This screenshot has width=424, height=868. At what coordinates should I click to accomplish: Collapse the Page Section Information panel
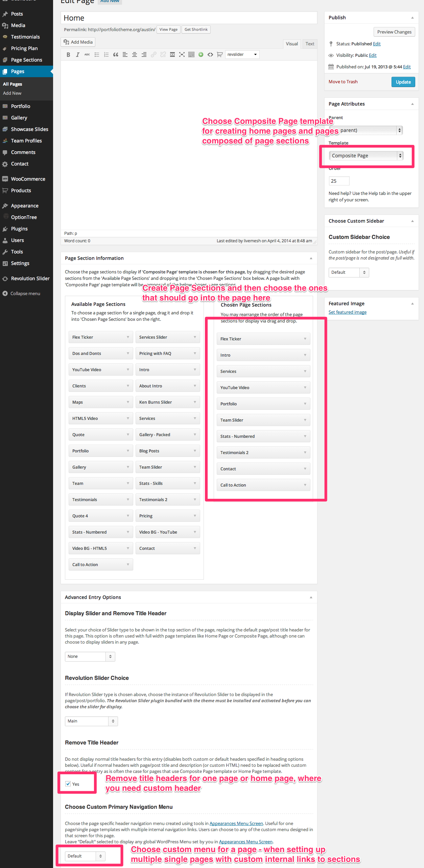pos(311,258)
